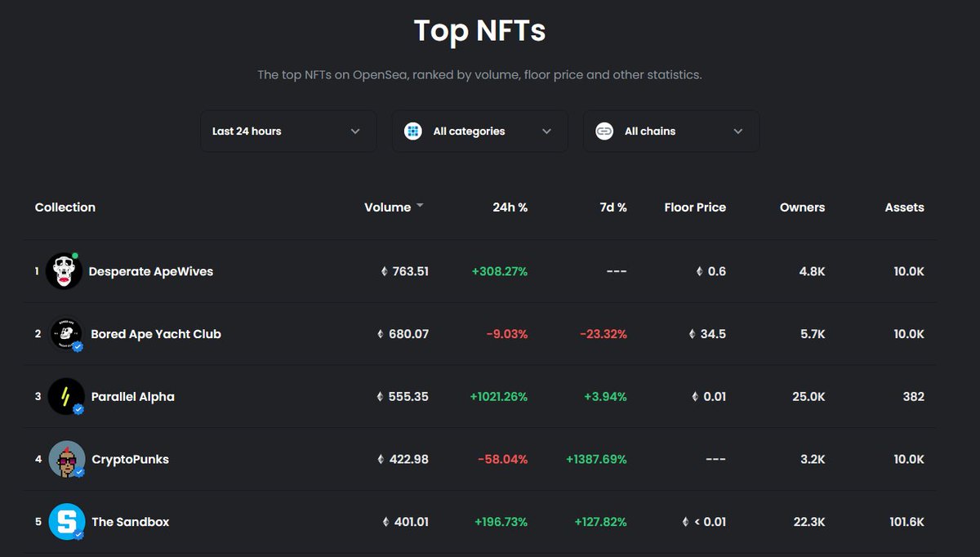Open the All chains filter dropdown
Image resolution: width=980 pixels, height=557 pixels.
pyautogui.click(x=671, y=131)
